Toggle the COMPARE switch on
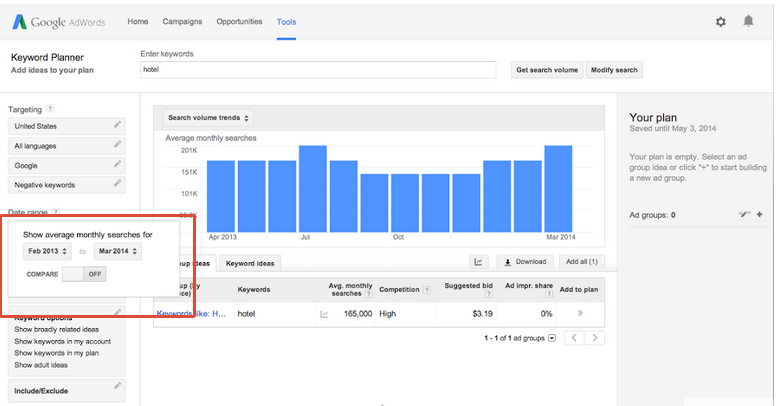Viewport: 778px width, 406px height. tap(84, 274)
